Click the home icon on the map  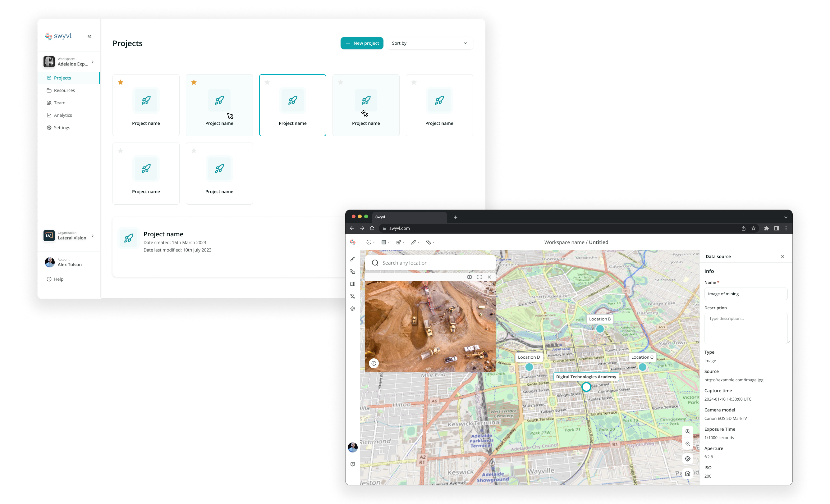[687, 474]
